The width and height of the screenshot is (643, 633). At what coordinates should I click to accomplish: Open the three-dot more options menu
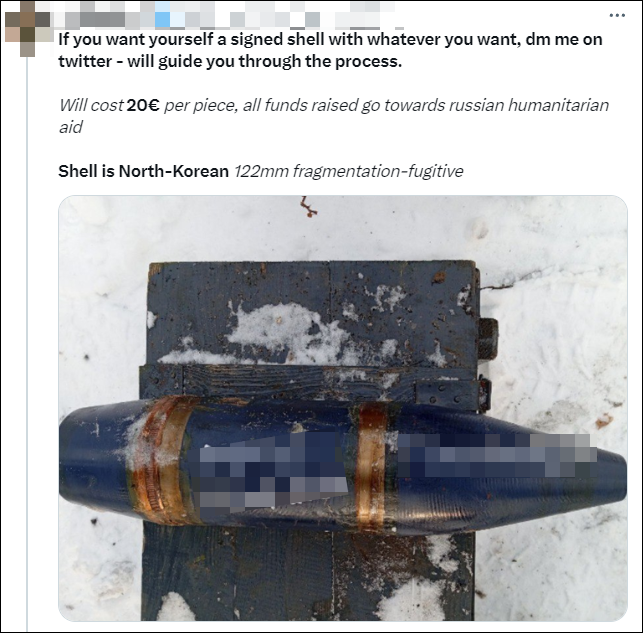click(617, 16)
